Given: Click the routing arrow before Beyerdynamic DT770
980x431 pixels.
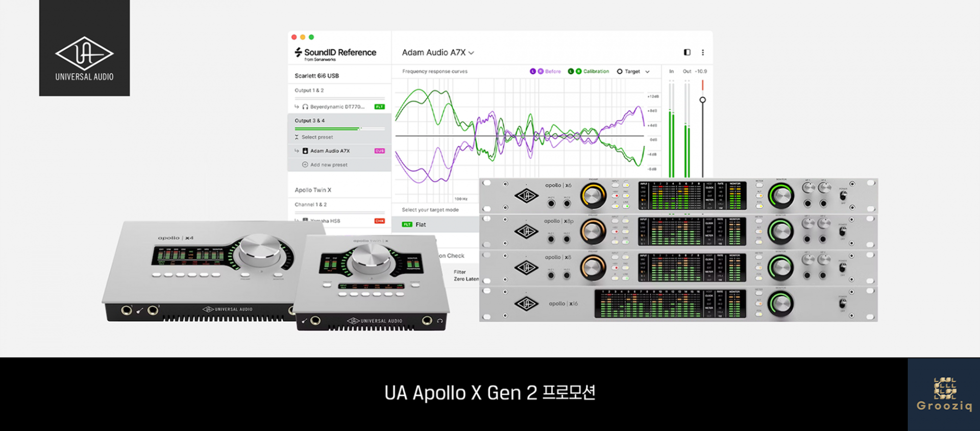Looking at the screenshot, I should pos(297,106).
